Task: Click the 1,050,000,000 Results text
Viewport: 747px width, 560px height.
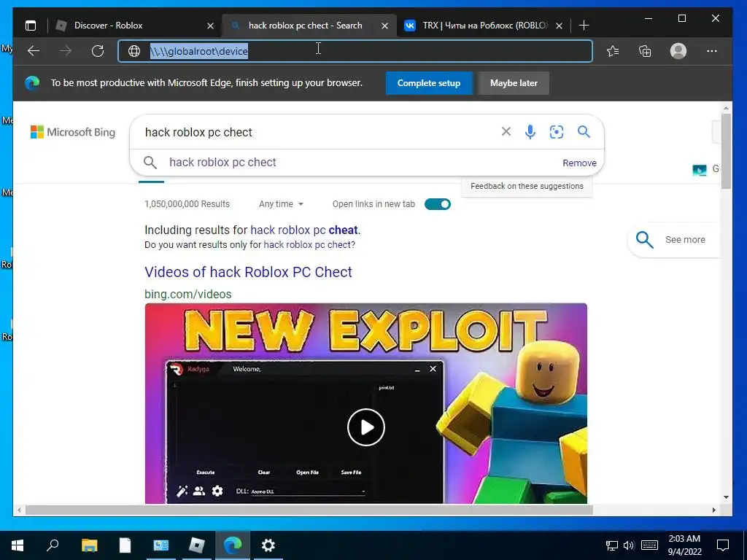Action: tap(187, 204)
